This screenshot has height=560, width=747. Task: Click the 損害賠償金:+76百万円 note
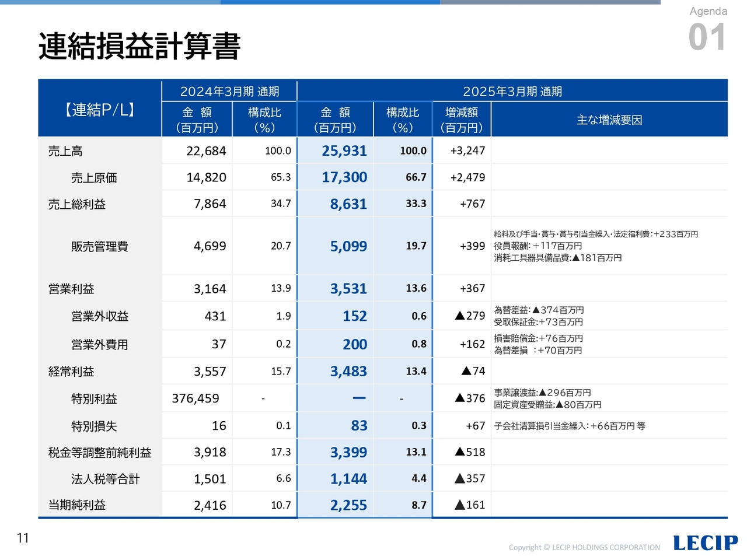pos(539,338)
